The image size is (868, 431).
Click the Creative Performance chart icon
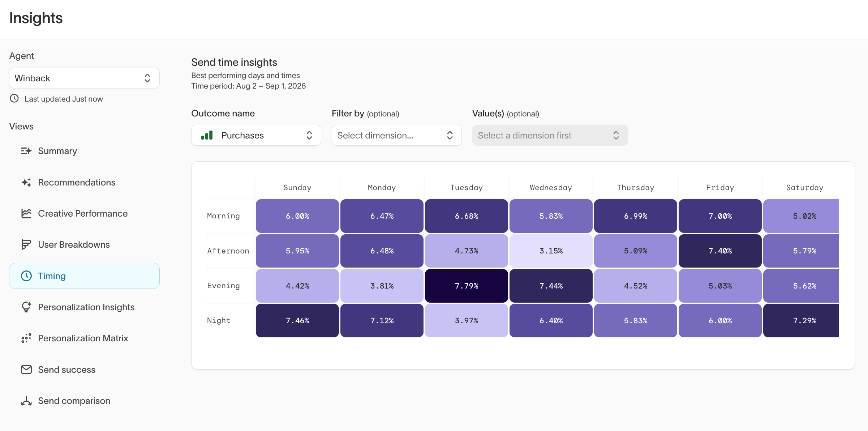26,213
